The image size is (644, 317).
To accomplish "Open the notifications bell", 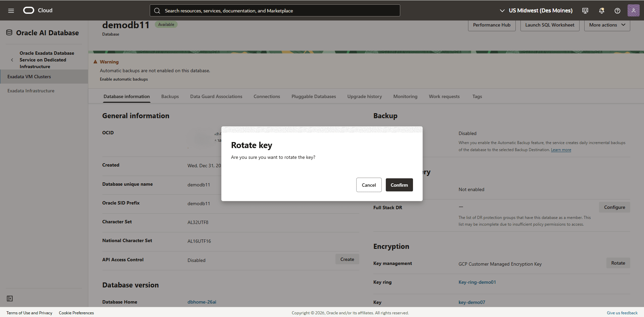I will pyautogui.click(x=601, y=10).
